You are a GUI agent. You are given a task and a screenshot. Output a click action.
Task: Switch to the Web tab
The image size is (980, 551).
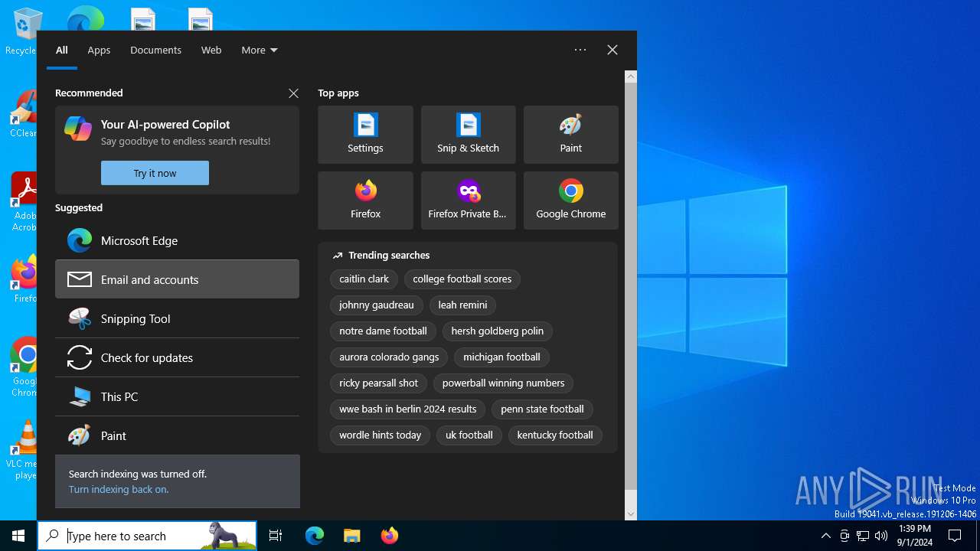tap(211, 50)
